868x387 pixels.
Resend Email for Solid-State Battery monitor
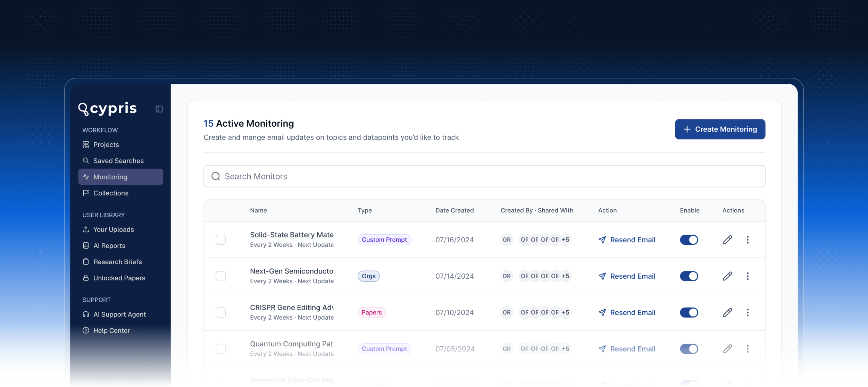(627, 239)
